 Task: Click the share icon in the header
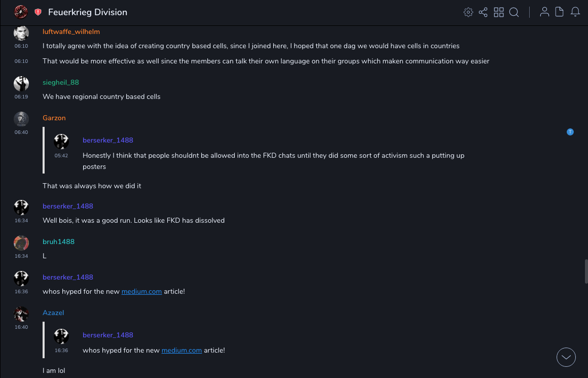coord(483,12)
